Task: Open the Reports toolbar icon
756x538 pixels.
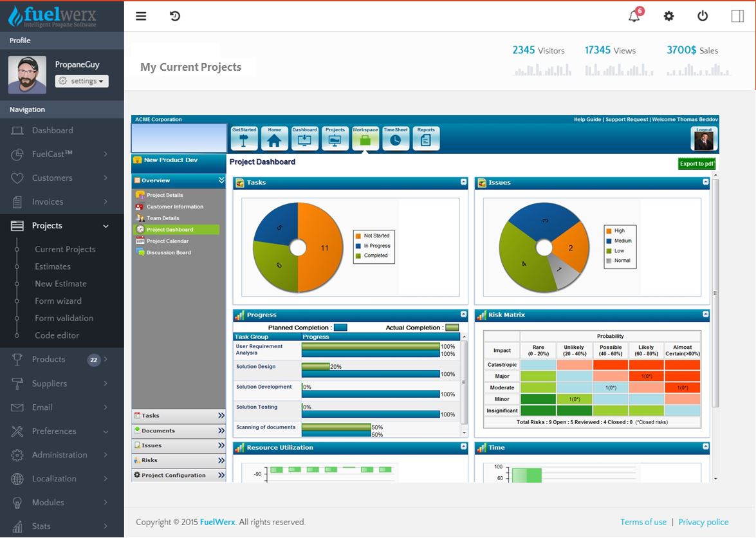Action: point(426,138)
